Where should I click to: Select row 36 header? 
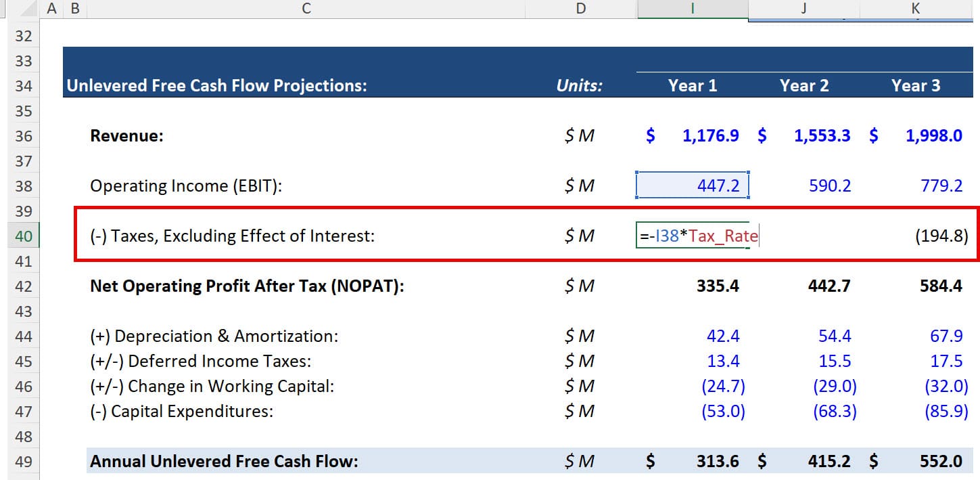click(23, 135)
